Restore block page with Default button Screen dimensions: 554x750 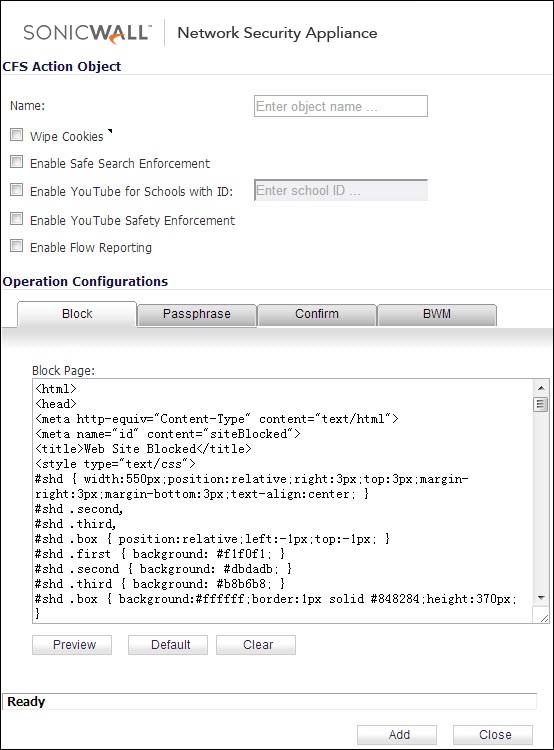tap(168, 645)
